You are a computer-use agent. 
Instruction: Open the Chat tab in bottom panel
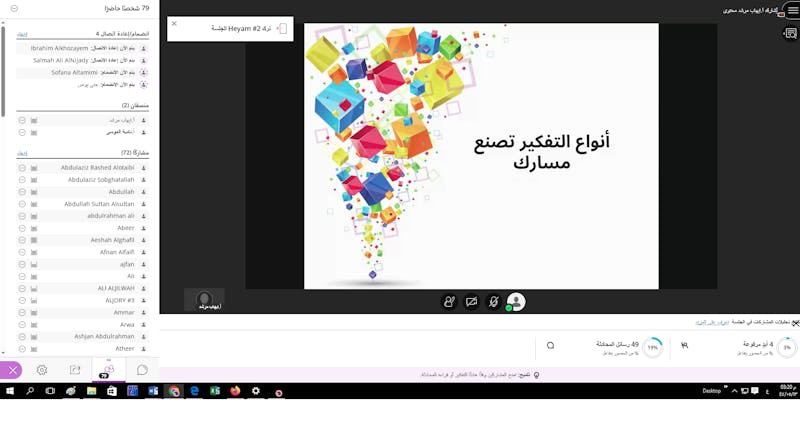[x=142, y=370]
